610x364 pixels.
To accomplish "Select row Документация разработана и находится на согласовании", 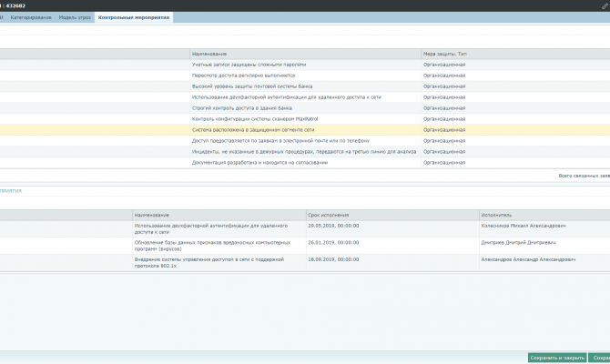I will click(x=305, y=163).
